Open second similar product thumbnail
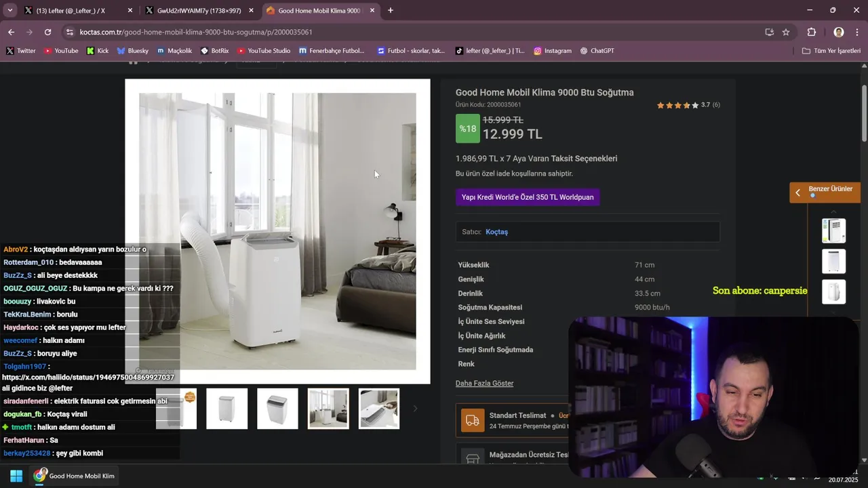 833,262
